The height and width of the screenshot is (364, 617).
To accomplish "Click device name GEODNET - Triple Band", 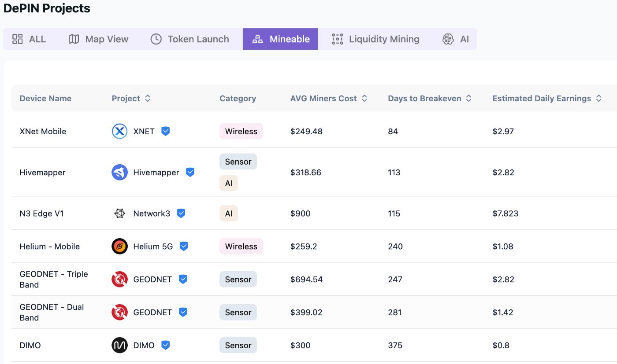I will 54,279.
